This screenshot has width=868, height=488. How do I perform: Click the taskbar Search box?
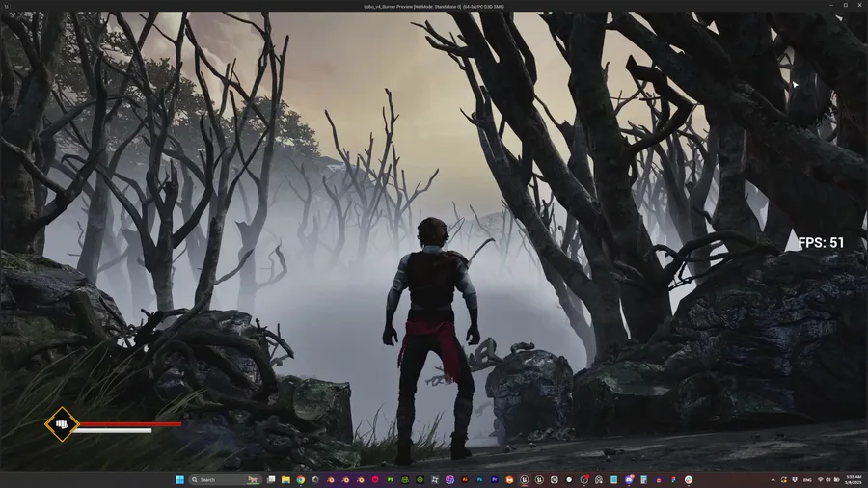click(x=226, y=479)
